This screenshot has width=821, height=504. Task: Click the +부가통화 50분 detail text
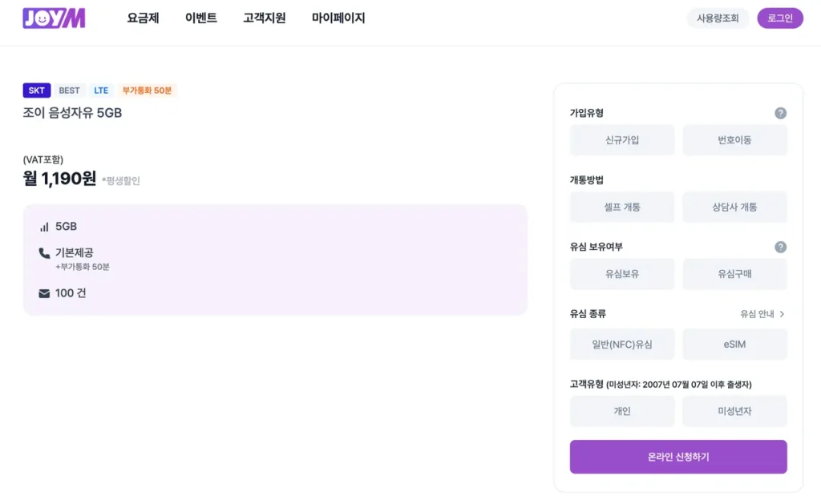click(x=83, y=267)
